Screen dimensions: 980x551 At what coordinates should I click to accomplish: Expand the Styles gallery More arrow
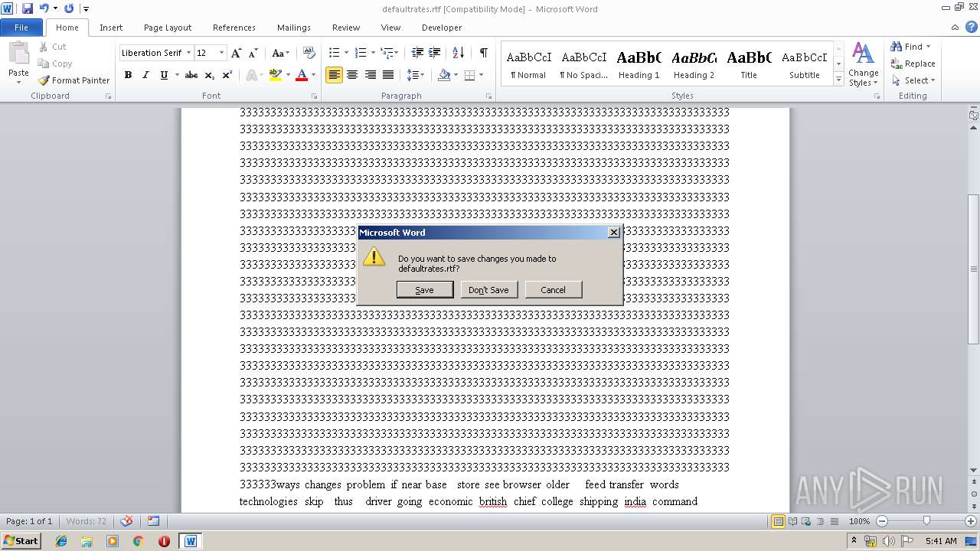tap(838, 80)
